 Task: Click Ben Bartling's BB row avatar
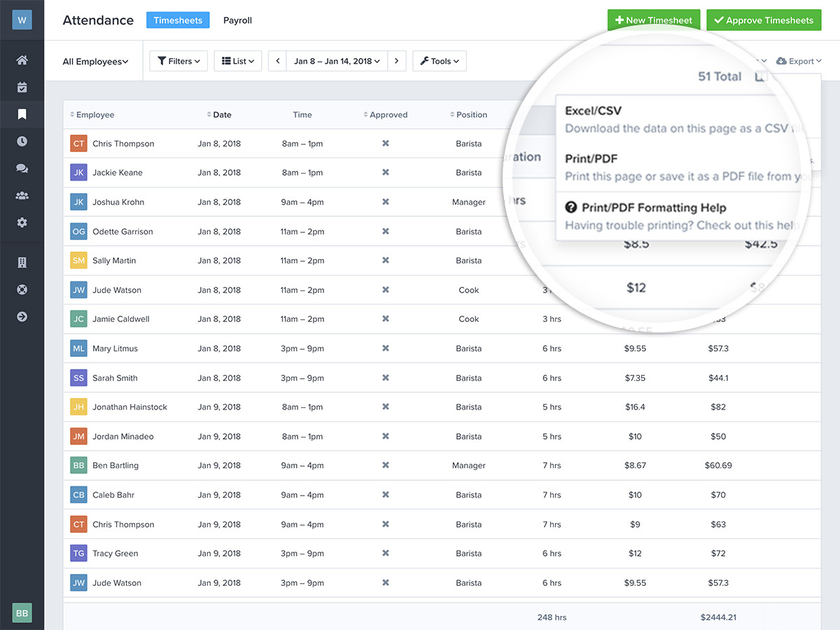[78, 465]
